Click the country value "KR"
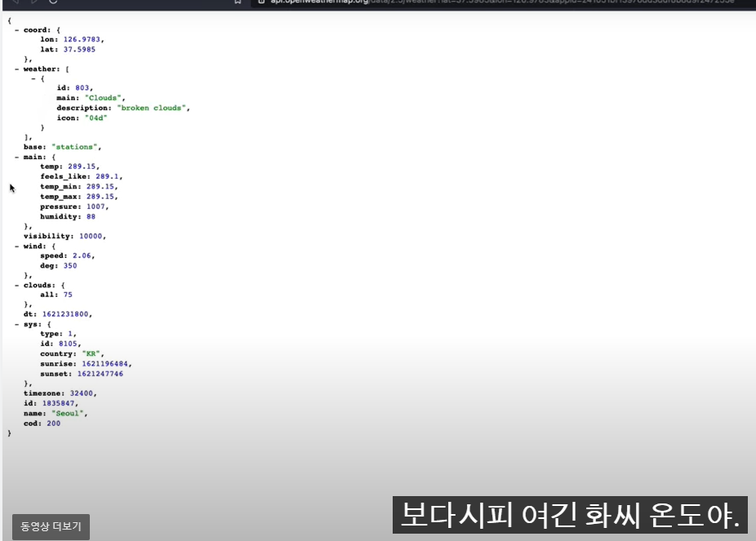 (x=91, y=354)
